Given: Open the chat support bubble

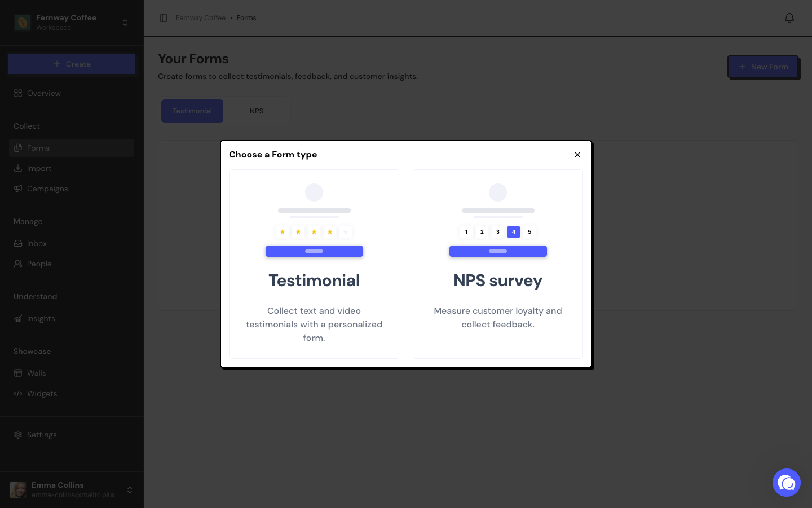Looking at the screenshot, I should pos(787,483).
